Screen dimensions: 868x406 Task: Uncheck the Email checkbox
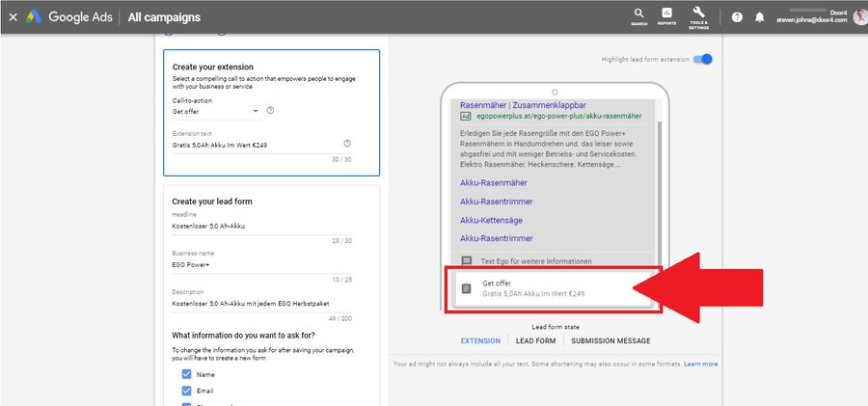pyautogui.click(x=186, y=391)
